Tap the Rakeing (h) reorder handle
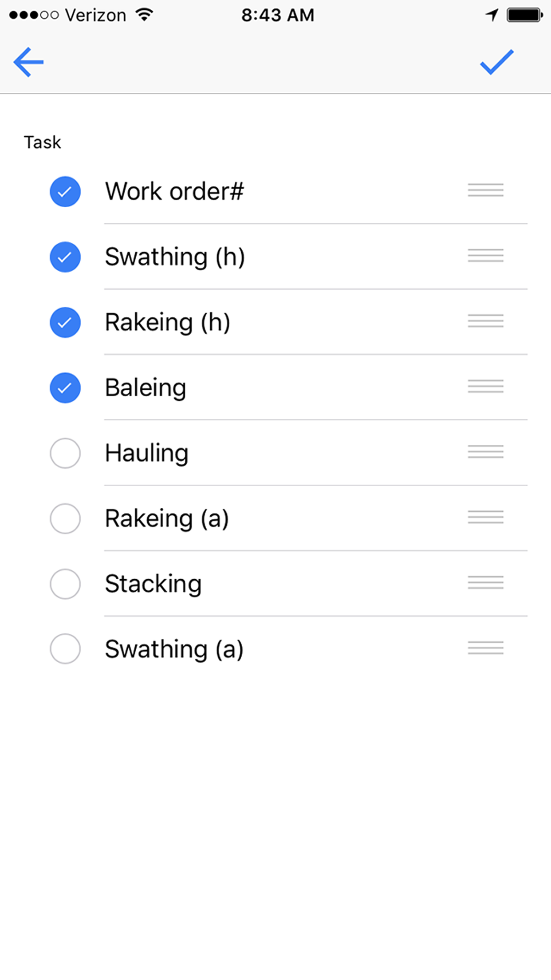Screen dimensions: 551x980 coord(485,321)
